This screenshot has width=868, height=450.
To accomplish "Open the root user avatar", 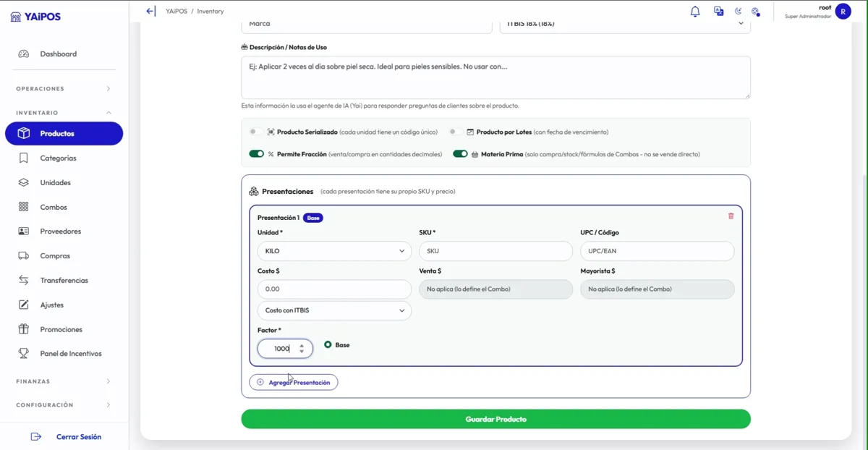I will click(843, 12).
